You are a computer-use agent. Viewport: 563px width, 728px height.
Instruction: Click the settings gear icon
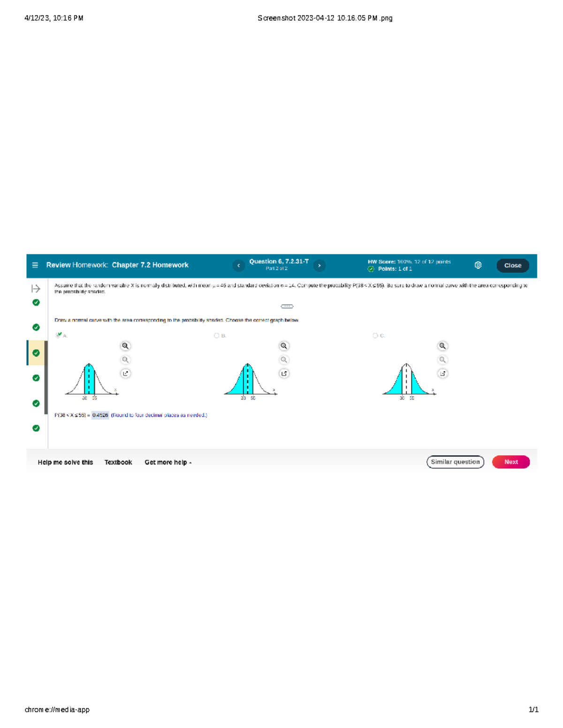point(478,265)
